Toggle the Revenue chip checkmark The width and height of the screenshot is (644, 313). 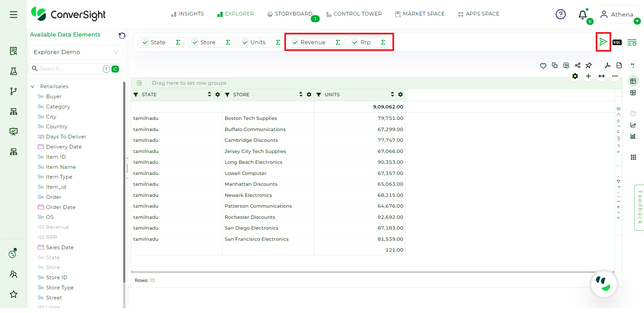[295, 43]
